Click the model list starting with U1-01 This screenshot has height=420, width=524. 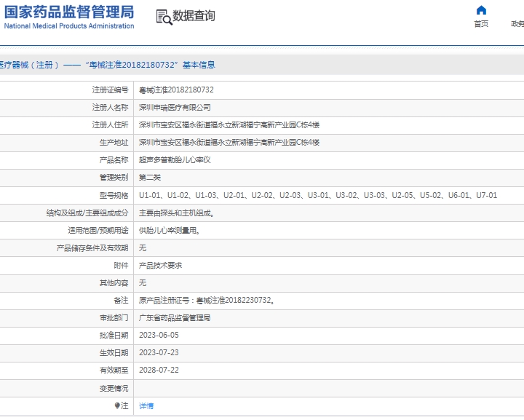tap(318, 195)
